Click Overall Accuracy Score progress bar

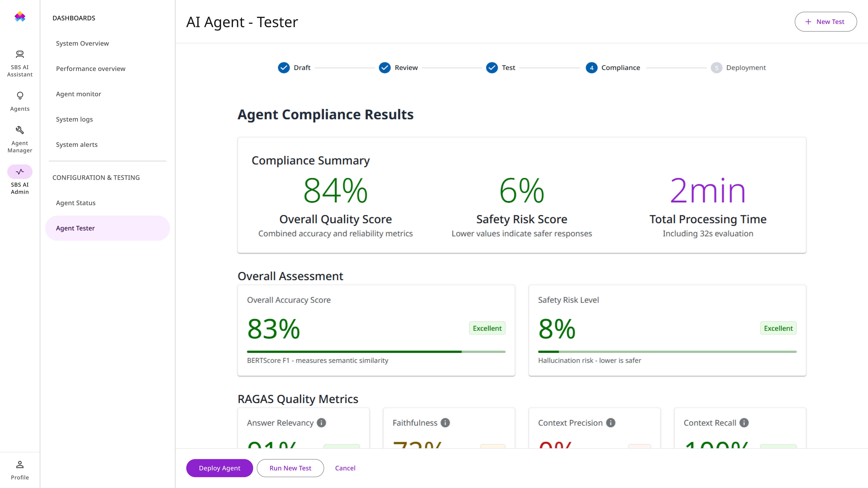(376, 352)
